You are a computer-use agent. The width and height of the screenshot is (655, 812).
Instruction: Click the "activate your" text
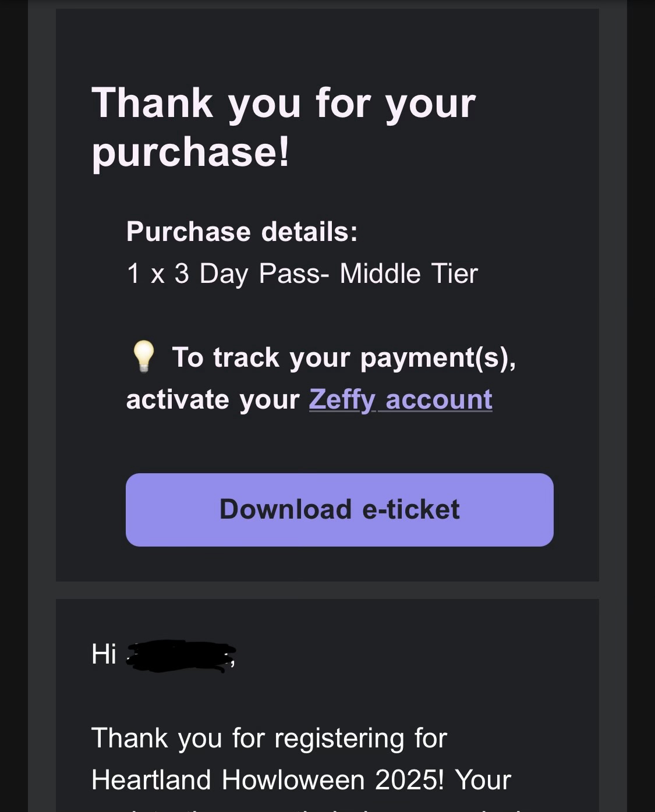[x=213, y=399]
